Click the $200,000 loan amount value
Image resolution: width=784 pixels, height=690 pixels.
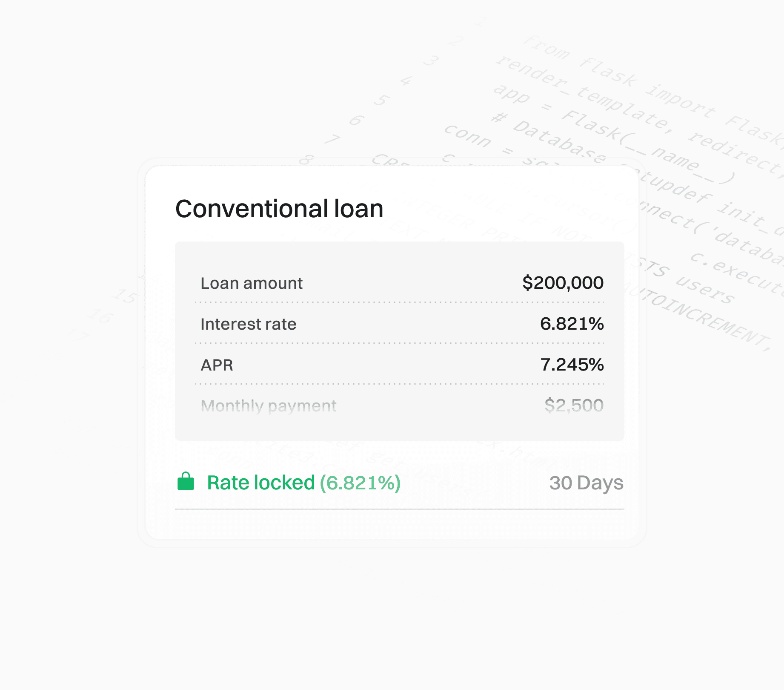point(563,283)
